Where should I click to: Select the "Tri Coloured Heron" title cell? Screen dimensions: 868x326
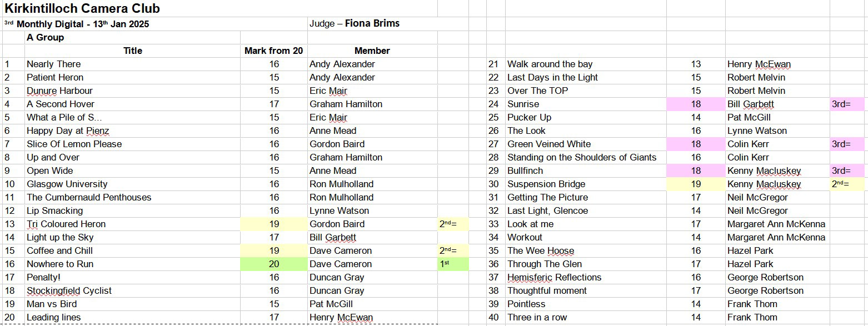(66, 224)
